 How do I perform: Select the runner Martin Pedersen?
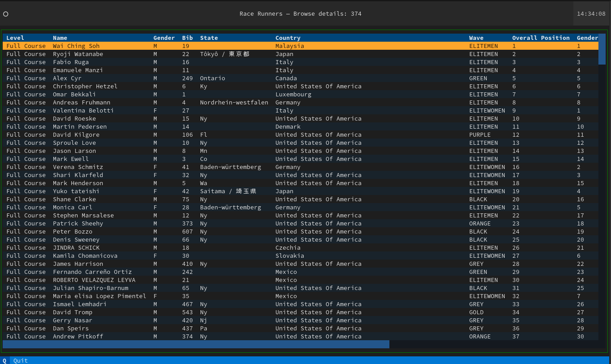pos(301,127)
